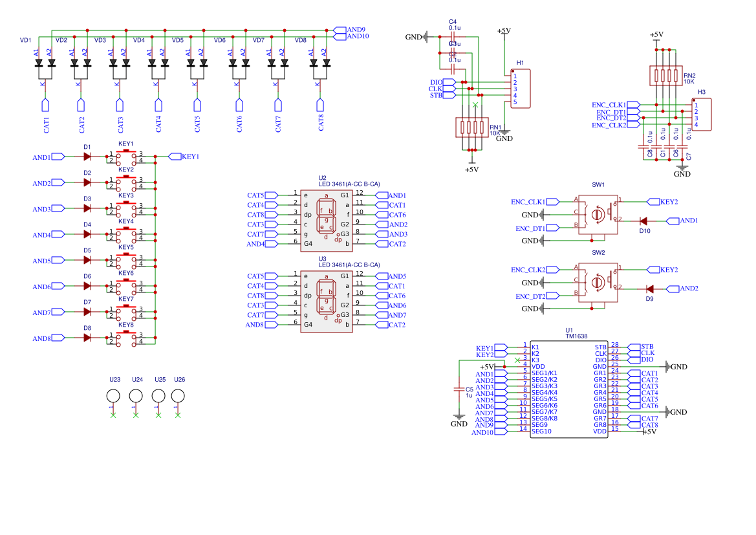Select the KEY8 pushbutton switch symbol
This screenshot has height=535, width=756.
click(x=126, y=338)
